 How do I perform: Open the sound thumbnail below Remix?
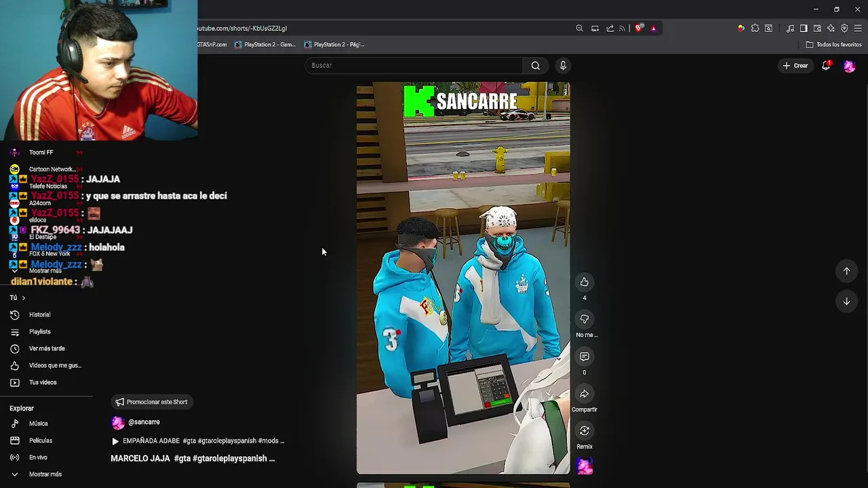click(x=585, y=466)
